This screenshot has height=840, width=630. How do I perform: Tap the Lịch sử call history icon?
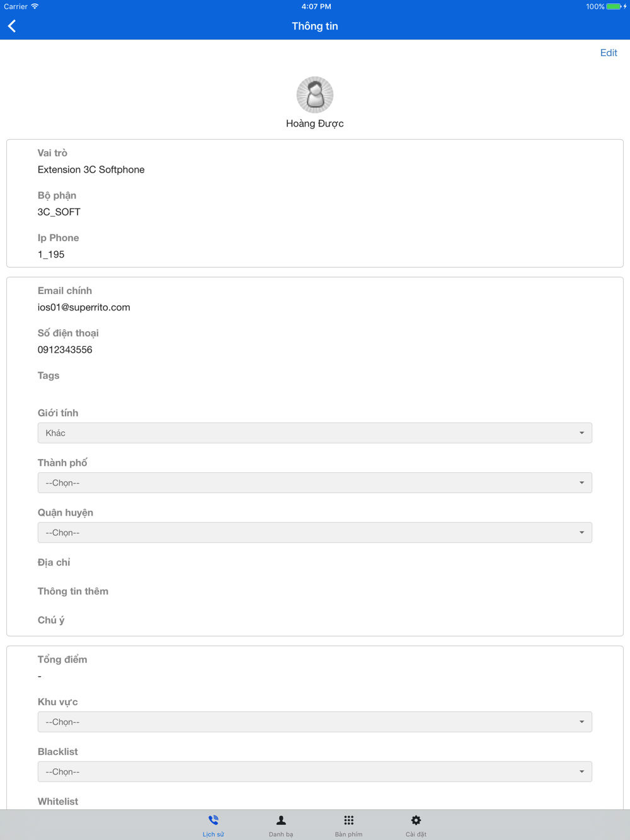[x=214, y=820]
